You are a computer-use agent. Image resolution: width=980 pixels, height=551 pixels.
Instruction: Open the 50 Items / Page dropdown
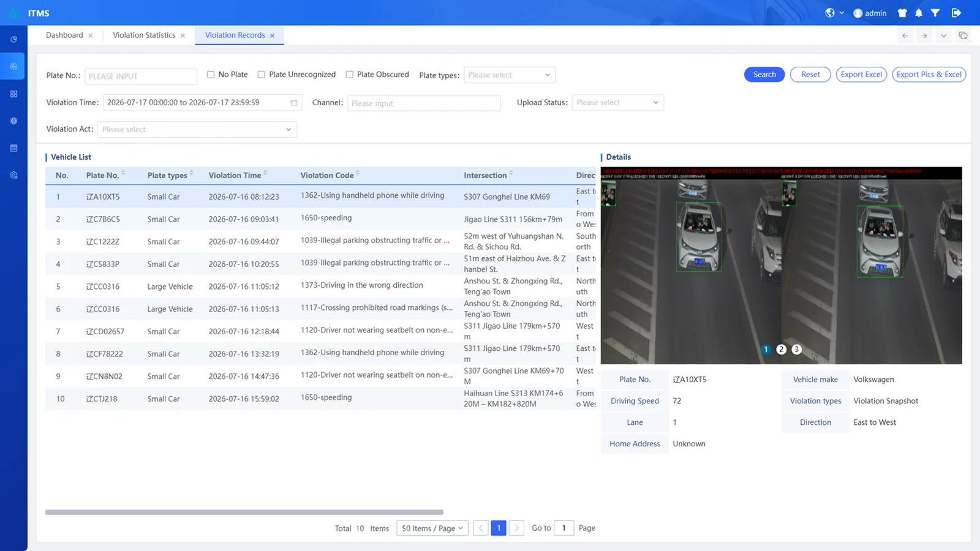click(432, 528)
